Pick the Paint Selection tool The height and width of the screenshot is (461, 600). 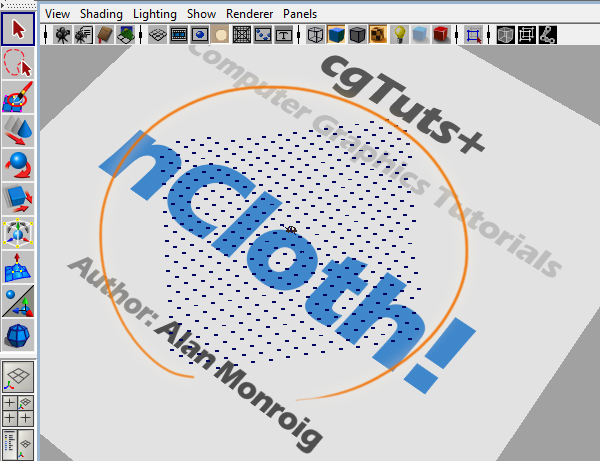18,97
